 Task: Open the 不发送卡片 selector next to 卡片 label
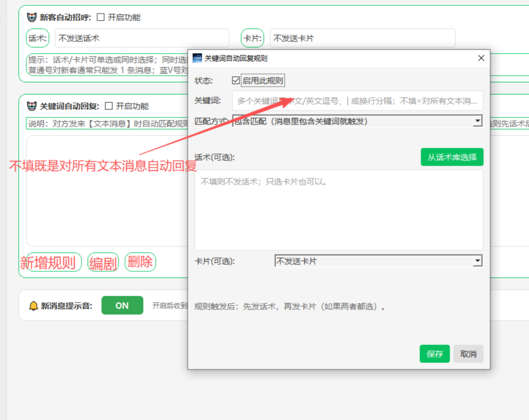(362, 38)
